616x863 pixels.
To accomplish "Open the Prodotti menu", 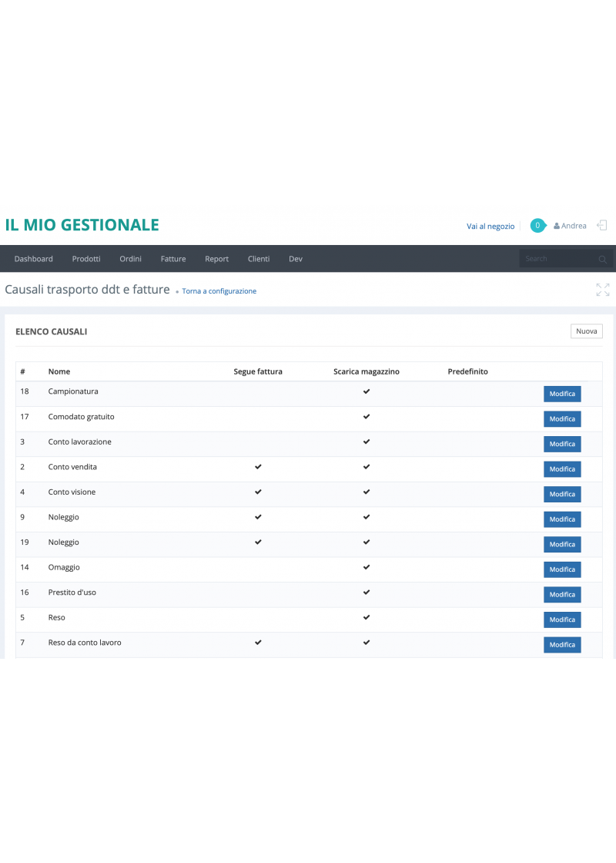I will pyautogui.click(x=86, y=259).
